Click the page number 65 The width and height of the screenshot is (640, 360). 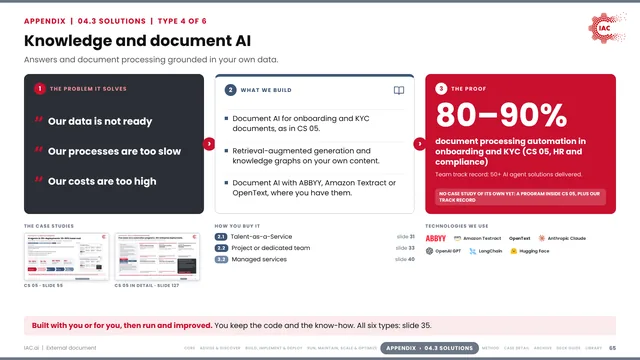(612, 348)
